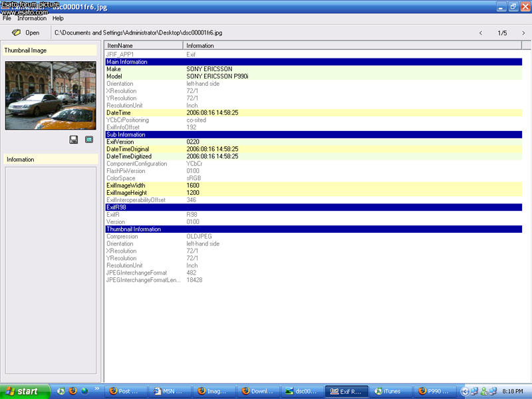This screenshot has height=399, width=532.
Task: Click the Open button label
Action: 32,33
